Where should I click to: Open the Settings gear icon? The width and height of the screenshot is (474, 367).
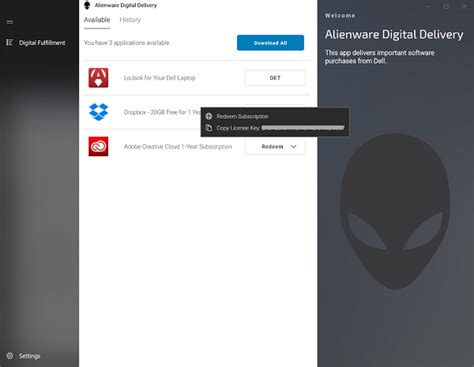[10, 356]
